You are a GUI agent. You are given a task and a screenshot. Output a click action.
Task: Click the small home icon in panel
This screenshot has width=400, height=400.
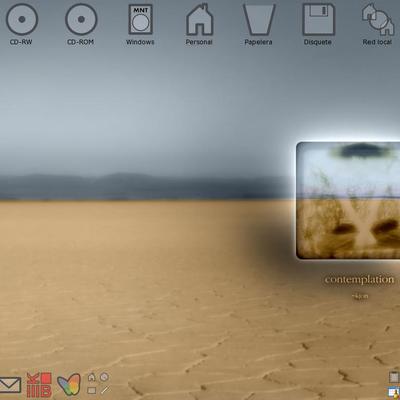tap(92, 377)
